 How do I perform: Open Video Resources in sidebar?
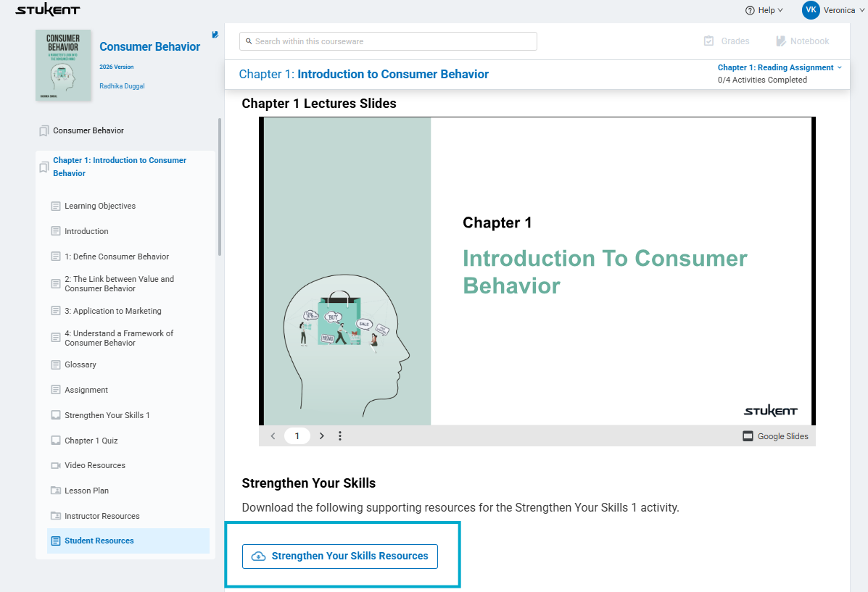(x=94, y=465)
